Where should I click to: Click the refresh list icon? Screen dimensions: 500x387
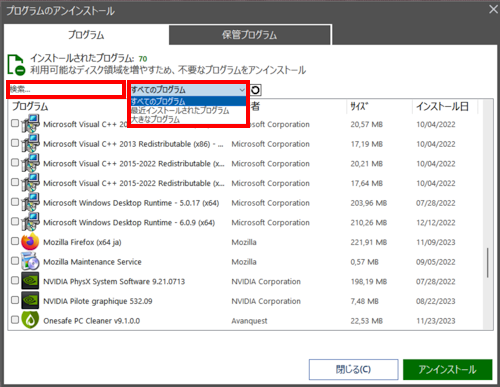tap(256, 90)
